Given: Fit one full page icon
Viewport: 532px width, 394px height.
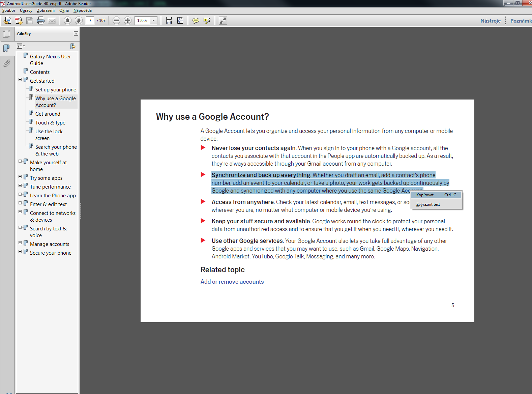Looking at the screenshot, I should [180, 21].
